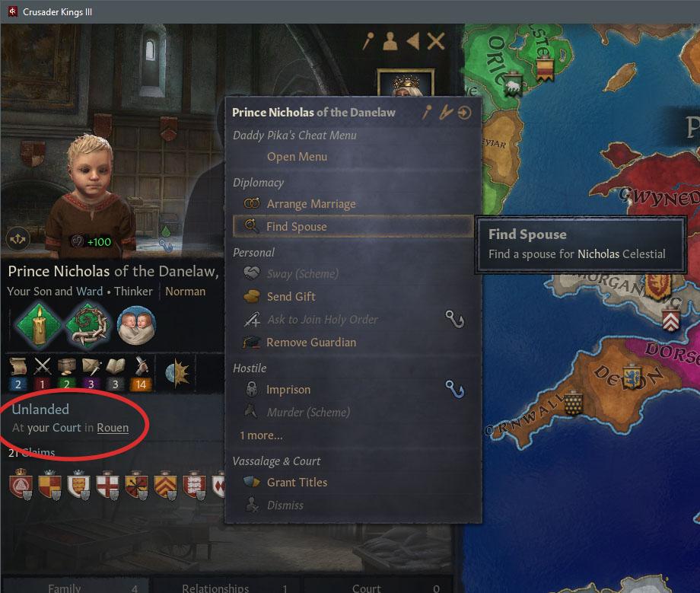Click the pin icon in context menu header
Viewport: 700px width, 593px height.
coord(427,113)
